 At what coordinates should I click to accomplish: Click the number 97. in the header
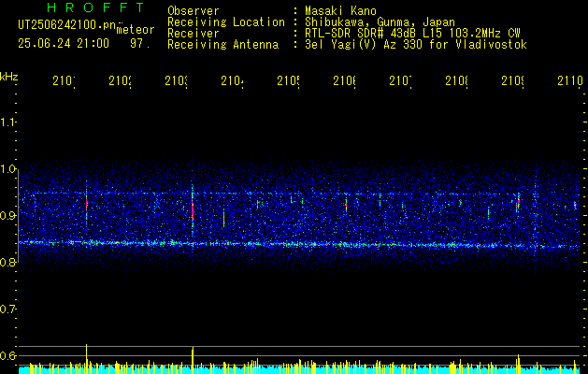pyautogui.click(x=139, y=44)
